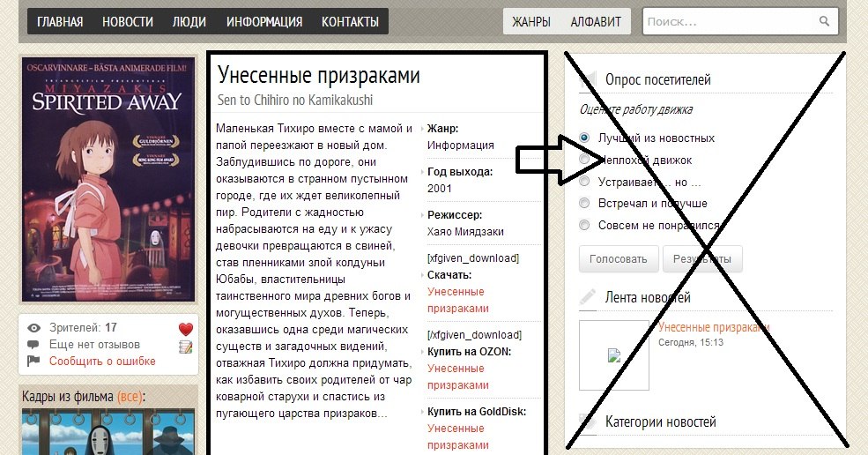Click the Категории новостей heading
The image size is (868, 455).
(x=660, y=421)
